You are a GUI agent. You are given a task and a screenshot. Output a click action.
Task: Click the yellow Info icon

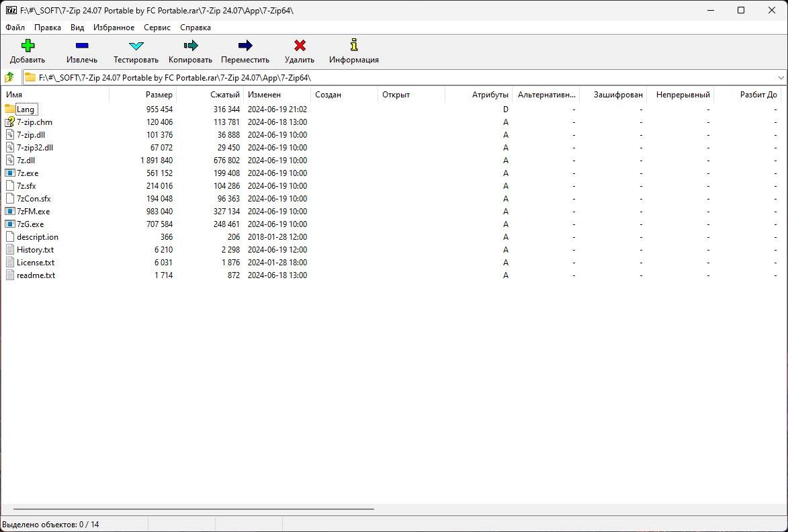point(354,45)
